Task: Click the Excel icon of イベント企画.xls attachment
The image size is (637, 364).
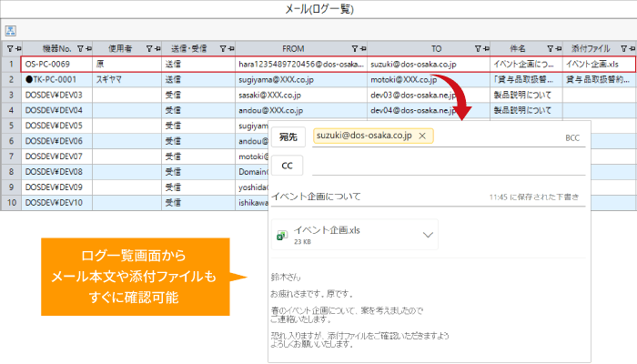Action: [282, 235]
